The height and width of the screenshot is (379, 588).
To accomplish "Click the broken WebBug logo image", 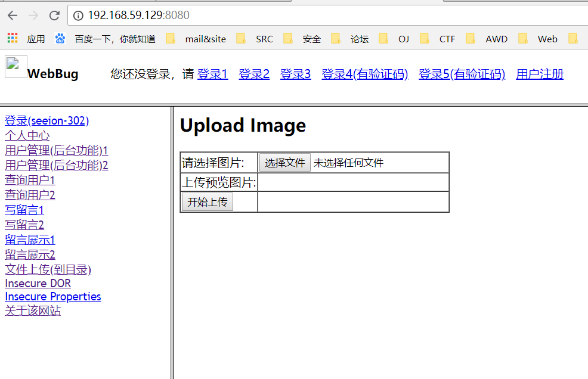I will coord(16,67).
